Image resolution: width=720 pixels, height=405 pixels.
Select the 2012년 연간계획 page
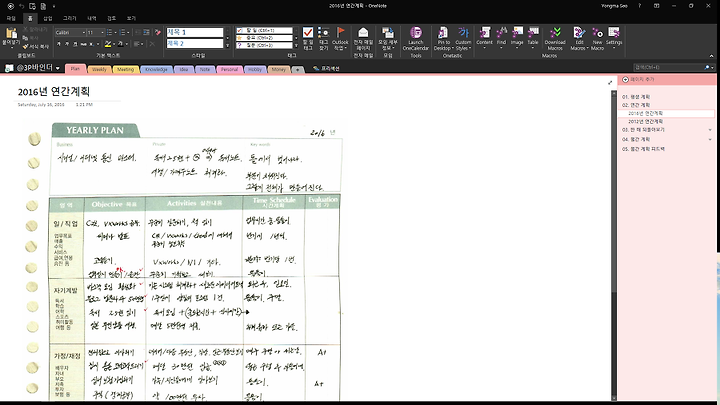[x=645, y=122]
